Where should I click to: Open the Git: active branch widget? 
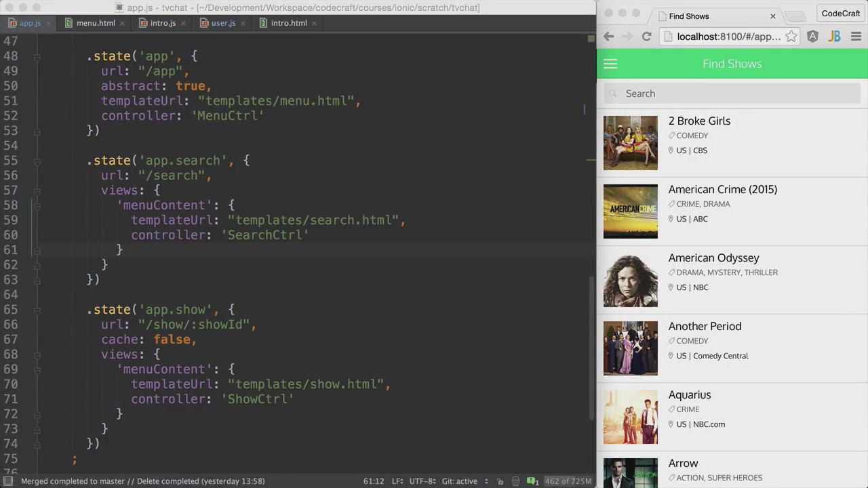[465, 481]
